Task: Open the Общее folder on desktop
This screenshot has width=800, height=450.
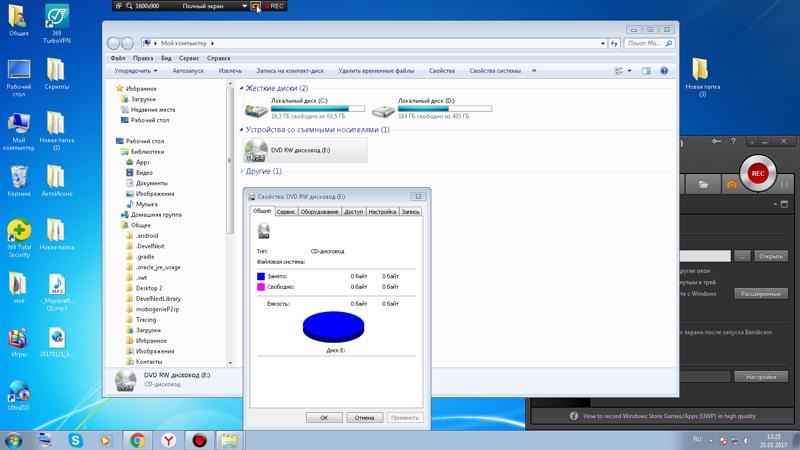Action: [18, 20]
